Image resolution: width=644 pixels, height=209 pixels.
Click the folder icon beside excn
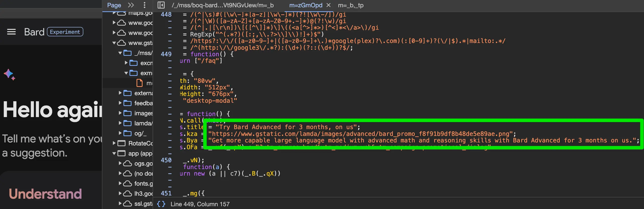tap(134, 63)
